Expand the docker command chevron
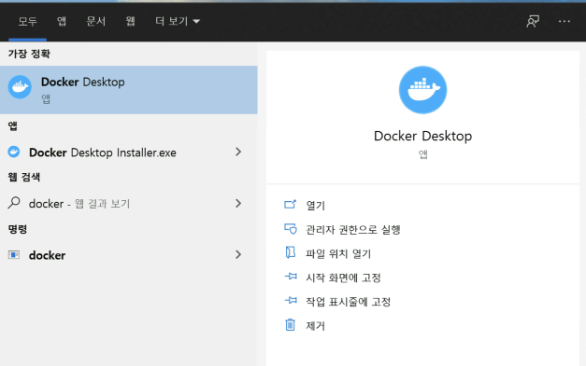The height and width of the screenshot is (366, 586). (238, 255)
